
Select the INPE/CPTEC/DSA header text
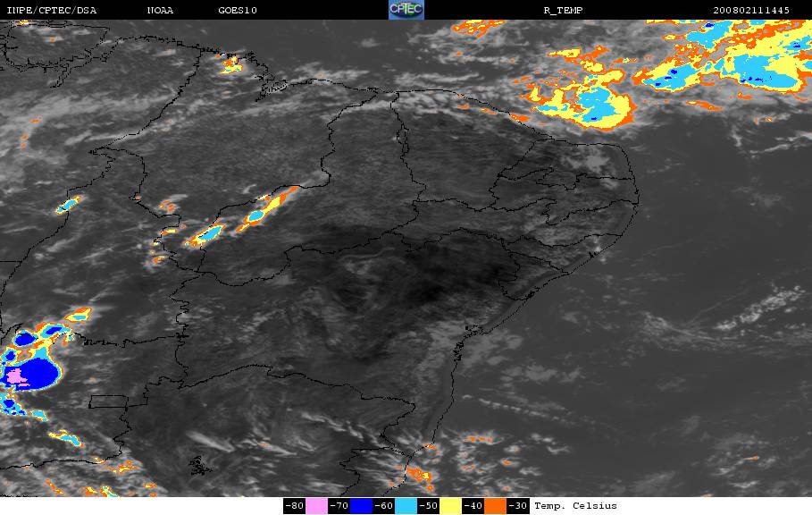pos(51,11)
